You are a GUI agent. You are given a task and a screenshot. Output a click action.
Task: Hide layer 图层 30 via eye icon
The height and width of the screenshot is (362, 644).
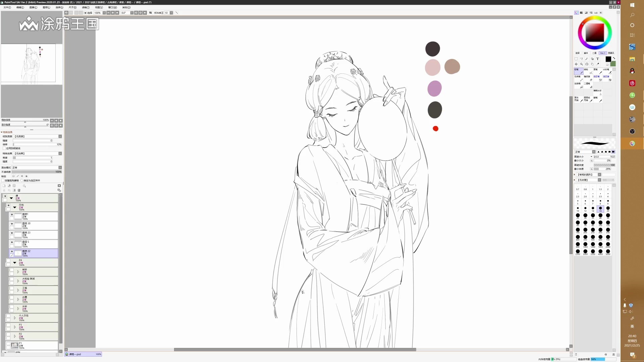(x=12, y=224)
